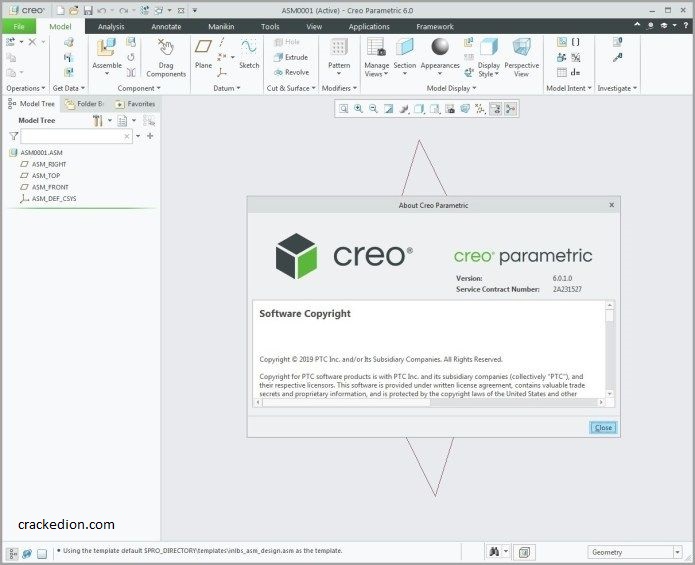This screenshot has height=565, width=695.
Task: Click the Extrude tool
Action: point(291,57)
